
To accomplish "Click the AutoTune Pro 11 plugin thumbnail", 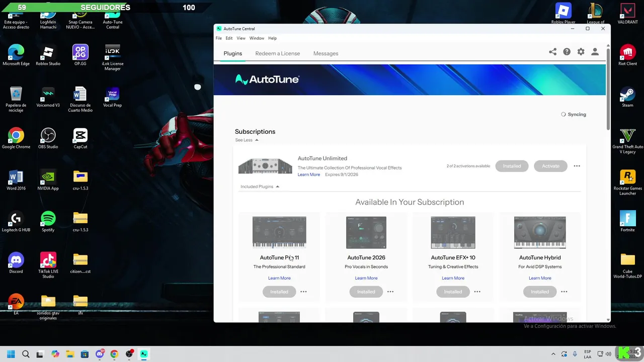I will click(279, 232).
